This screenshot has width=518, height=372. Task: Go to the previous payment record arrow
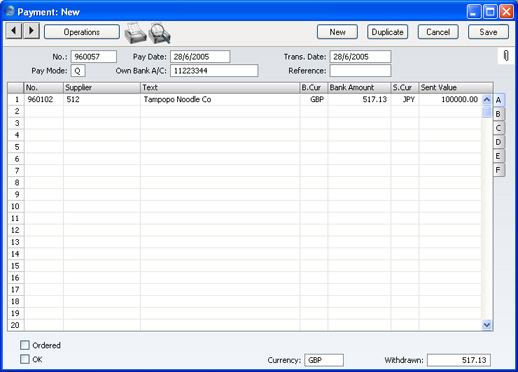(x=14, y=31)
